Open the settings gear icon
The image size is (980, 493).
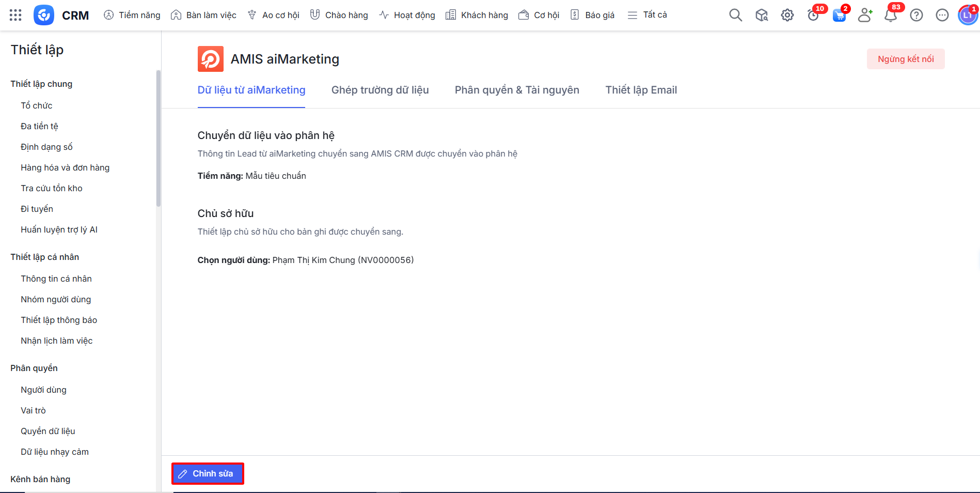787,16
